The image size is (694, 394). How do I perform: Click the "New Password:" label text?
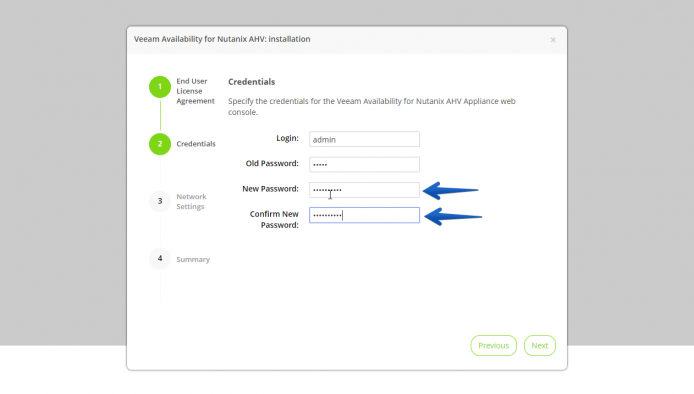[x=270, y=189]
